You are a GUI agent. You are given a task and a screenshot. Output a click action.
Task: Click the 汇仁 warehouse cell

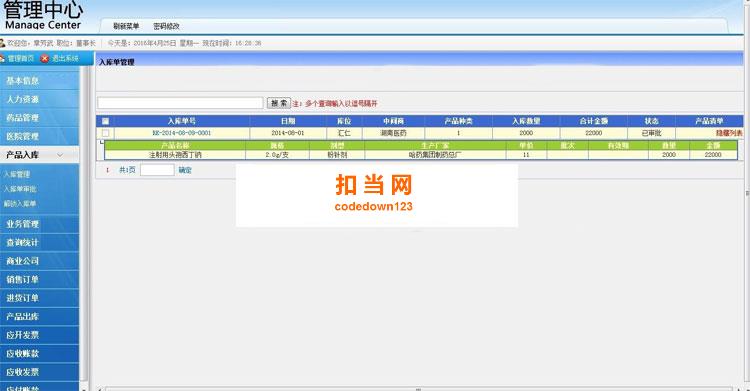[x=344, y=133]
